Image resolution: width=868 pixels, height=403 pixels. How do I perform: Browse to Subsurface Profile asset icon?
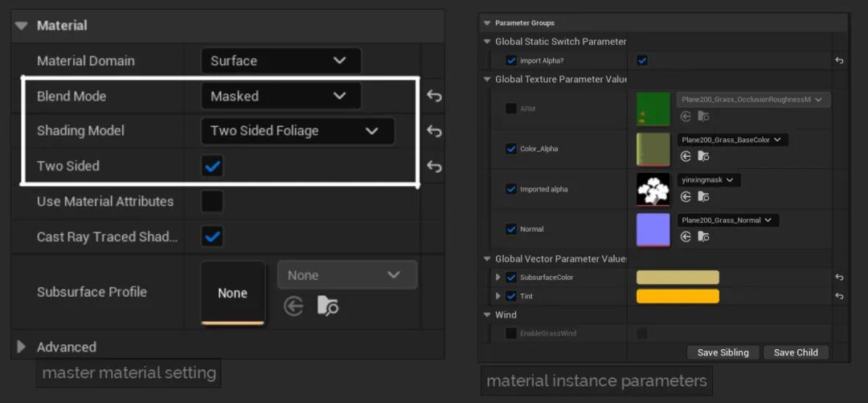(x=327, y=306)
